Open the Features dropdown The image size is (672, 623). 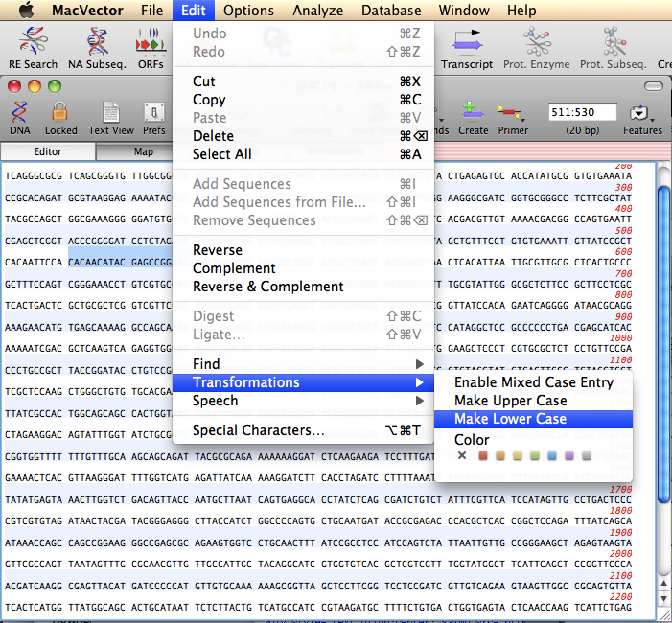[x=641, y=114]
